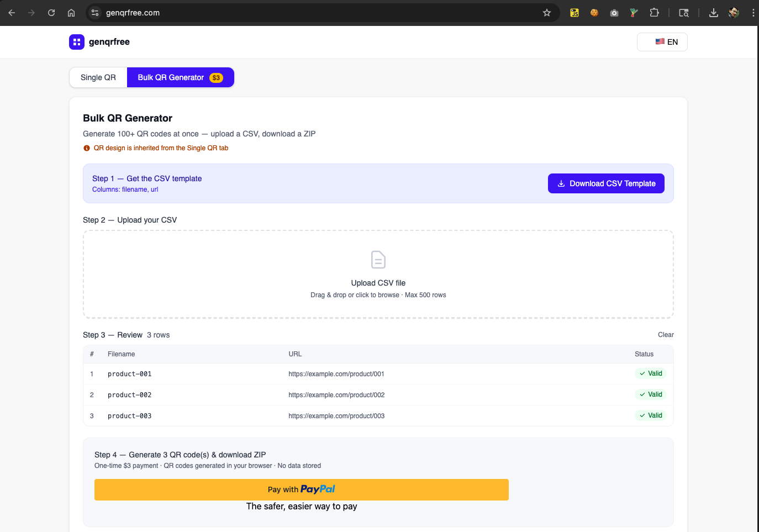Viewport: 759px width, 532px height.
Task: Click the Status column header
Action: (x=644, y=354)
